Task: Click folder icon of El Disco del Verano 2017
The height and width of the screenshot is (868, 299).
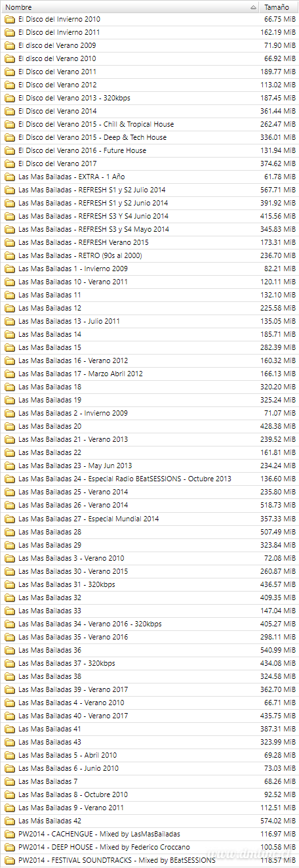Action: coord(9,163)
